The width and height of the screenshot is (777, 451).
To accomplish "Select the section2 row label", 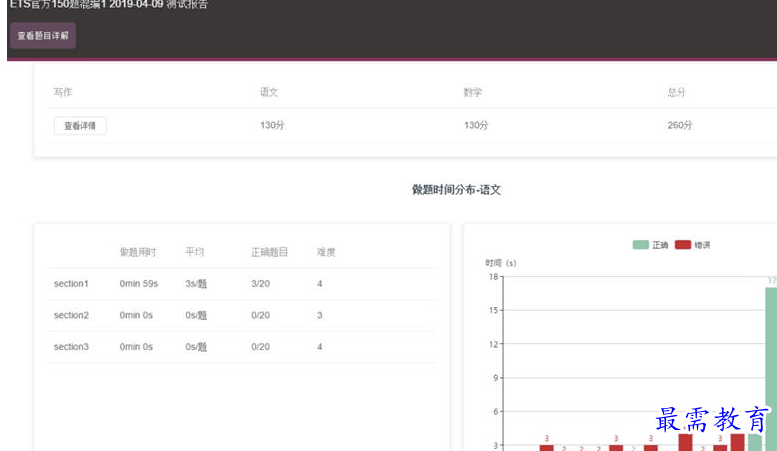I will (71, 315).
